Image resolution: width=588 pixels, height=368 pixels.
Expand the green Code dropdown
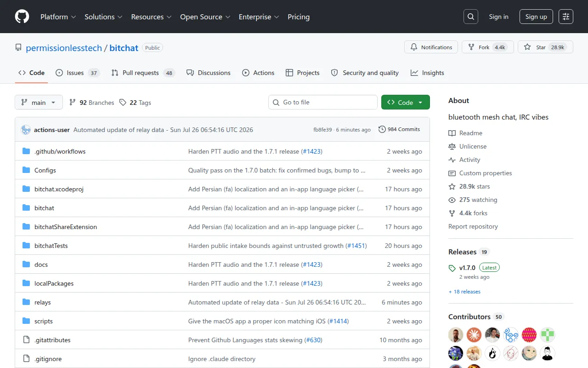click(406, 102)
